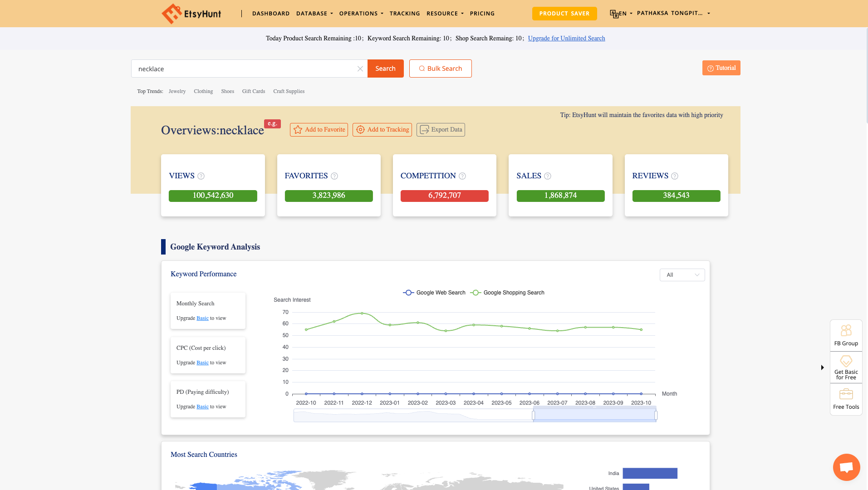Click the Bulk Search button
868x490 pixels.
click(440, 69)
